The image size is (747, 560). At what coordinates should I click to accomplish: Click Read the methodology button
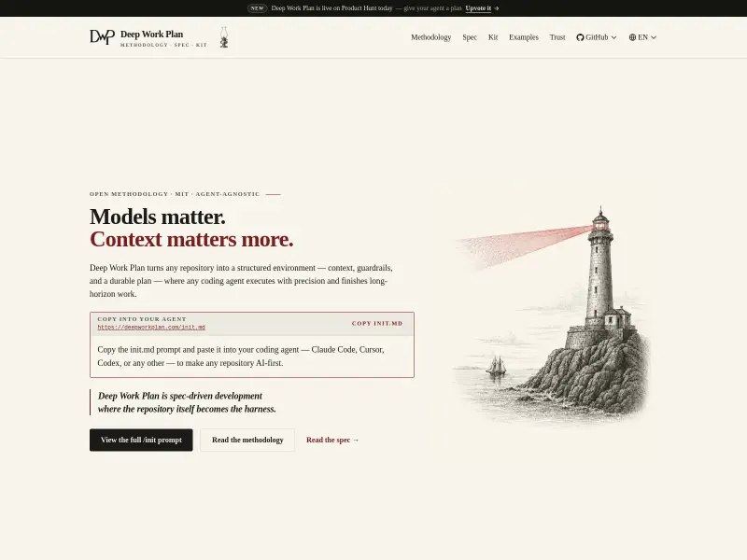tap(247, 440)
